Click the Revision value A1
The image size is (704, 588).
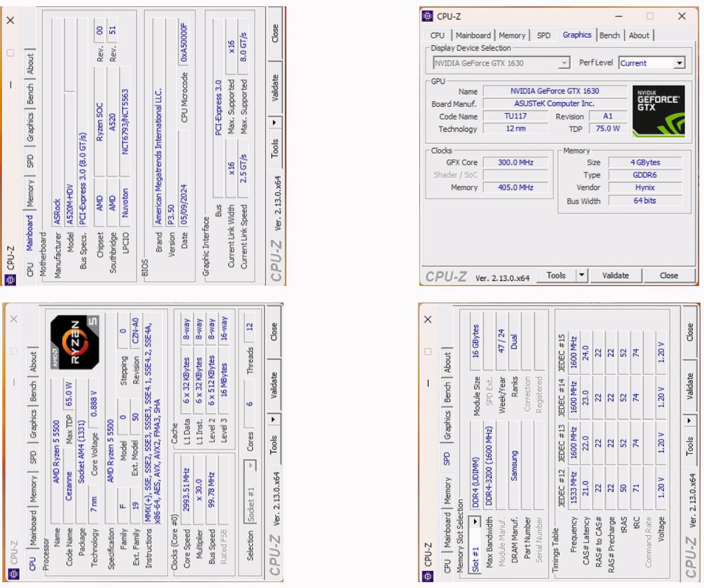608,116
